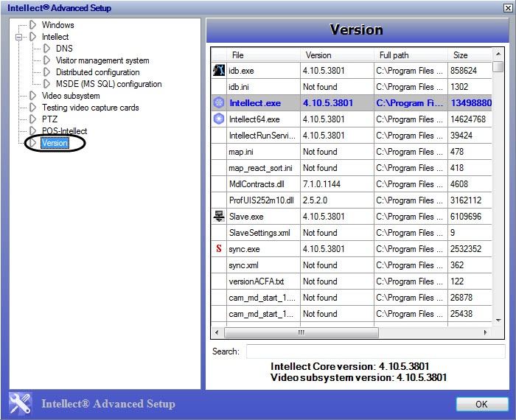The height and width of the screenshot is (420, 516).
Task: Select the sync.xml file name
Action: (x=243, y=265)
